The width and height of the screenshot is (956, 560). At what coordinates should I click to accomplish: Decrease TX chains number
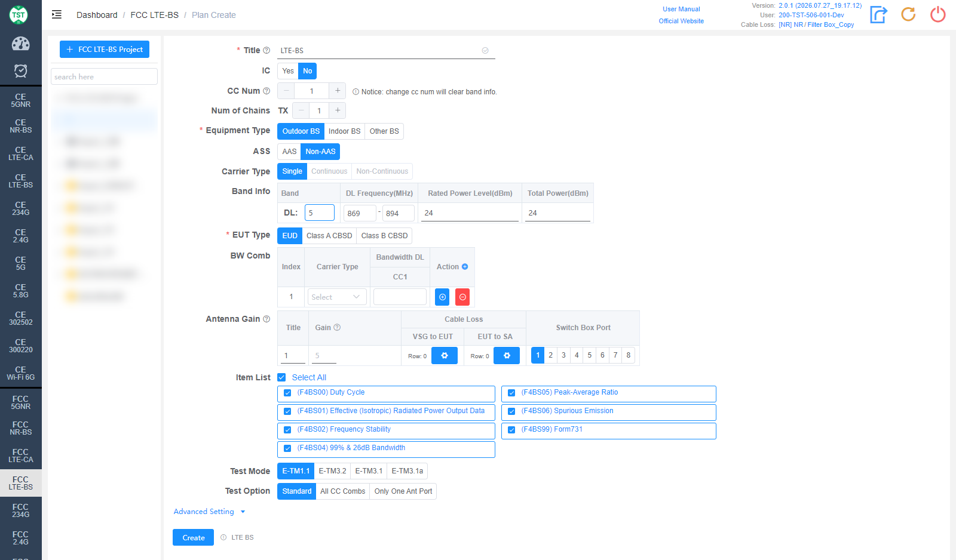[x=301, y=110]
